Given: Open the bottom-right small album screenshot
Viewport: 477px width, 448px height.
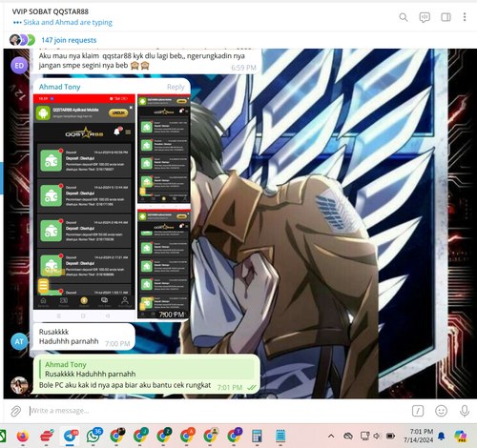Looking at the screenshot, I should tap(164, 264).
